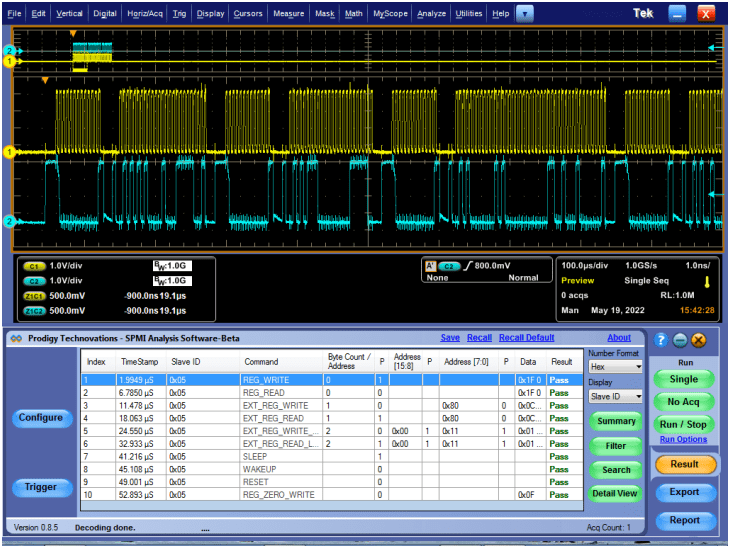Click the blue minus icon in SPMI panel
The height and width of the screenshot is (547, 730).
coord(680,340)
